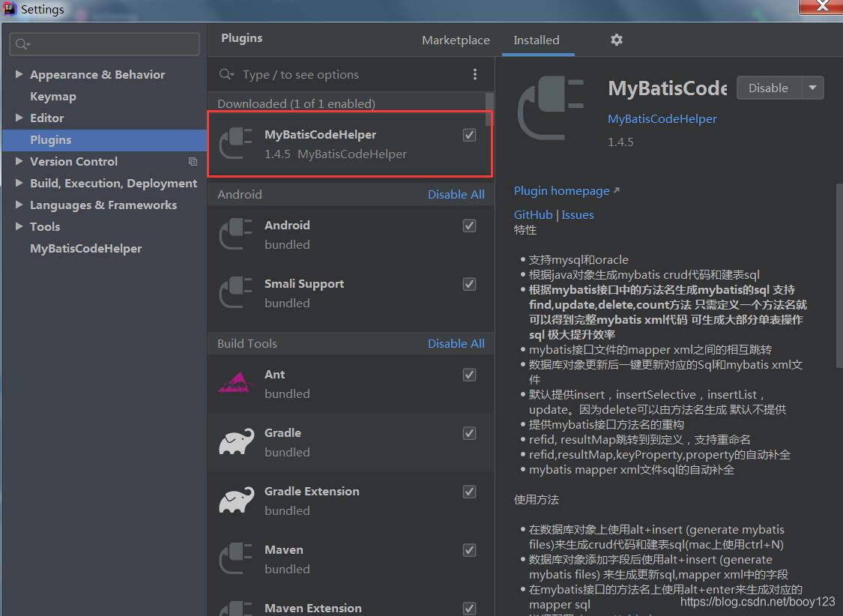
Task: Click the settings search magnifier icon
Action: 22,44
